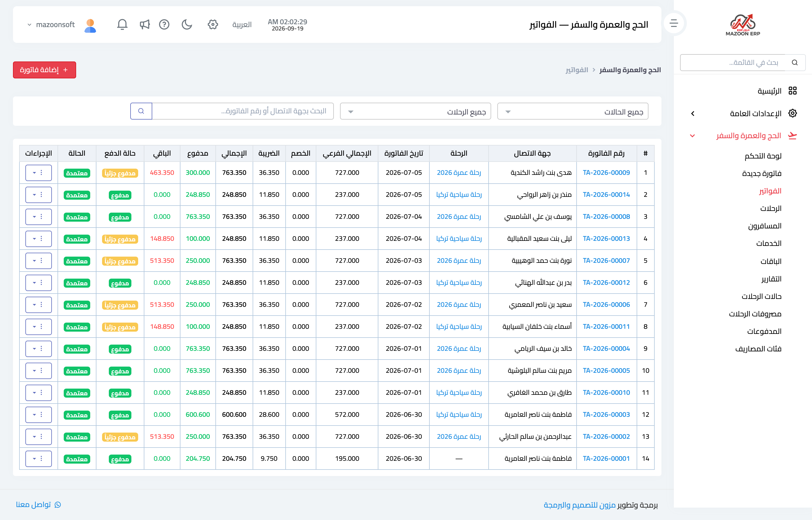812x520 pixels.
Task: Open حالات الرحلات in the sidebar
Action: (x=761, y=296)
